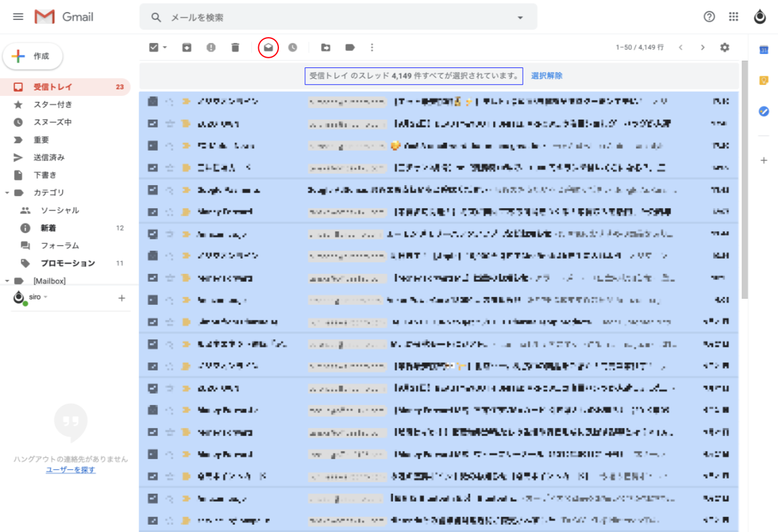Image resolution: width=778 pixels, height=532 pixels.
Task: Uncheck the first email row checkbox
Action: coord(153,101)
